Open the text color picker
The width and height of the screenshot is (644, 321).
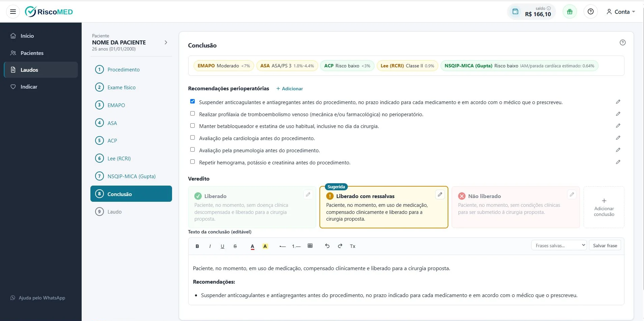pyautogui.click(x=252, y=247)
